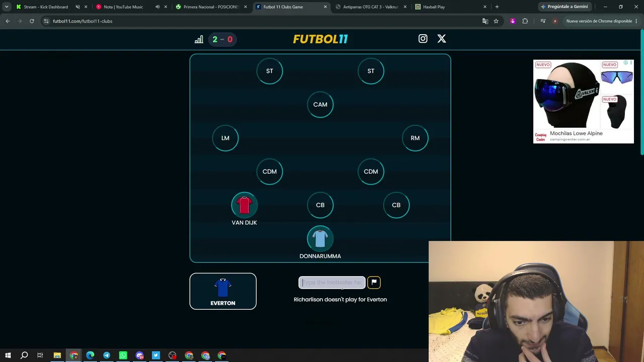This screenshot has width=644, height=362.
Task: Select the CB slot above Donnarumma
Action: 320,205
